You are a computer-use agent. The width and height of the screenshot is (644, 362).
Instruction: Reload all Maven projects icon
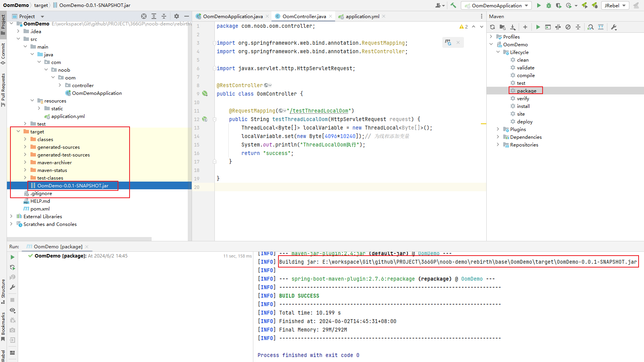[x=492, y=27]
